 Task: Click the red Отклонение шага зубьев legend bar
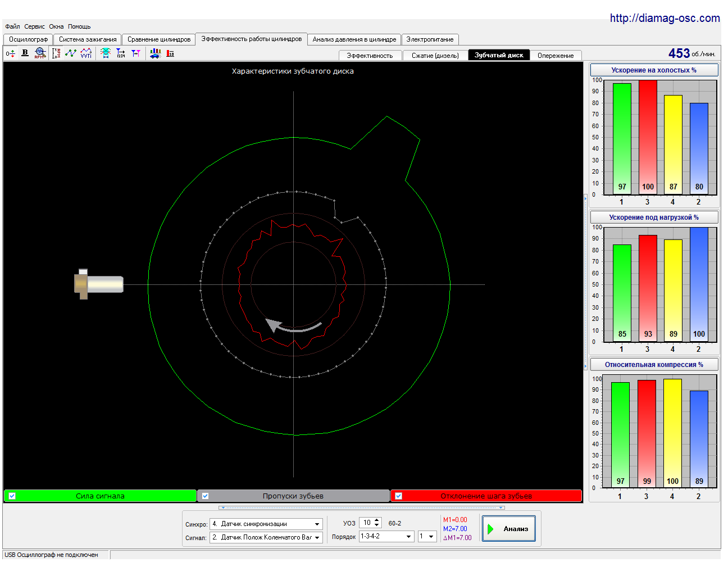(x=486, y=496)
